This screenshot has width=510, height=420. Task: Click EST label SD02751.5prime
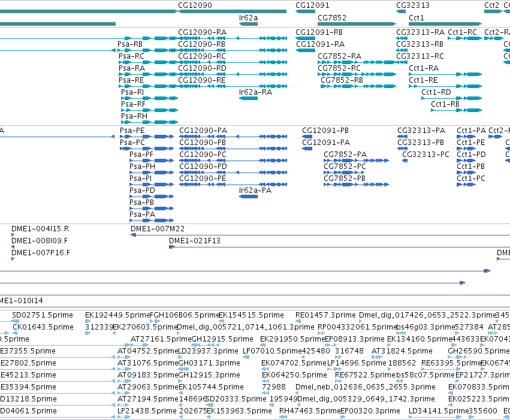click(x=43, y=315)
